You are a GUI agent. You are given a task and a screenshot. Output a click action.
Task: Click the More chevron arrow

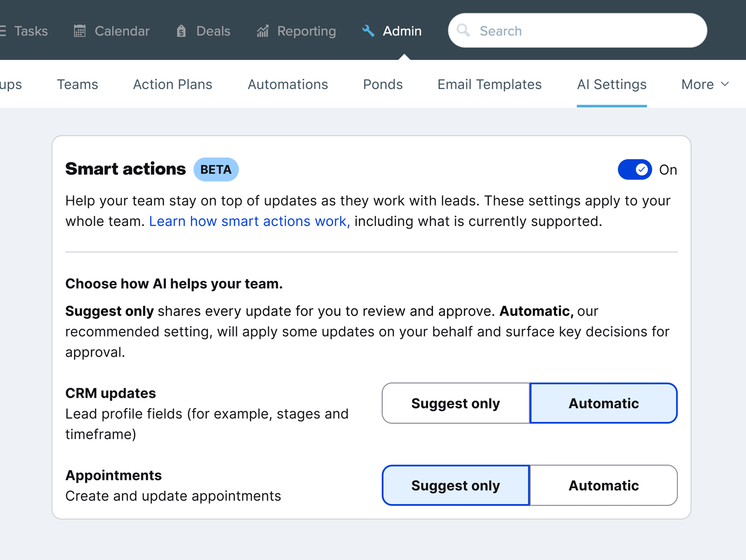725,84
